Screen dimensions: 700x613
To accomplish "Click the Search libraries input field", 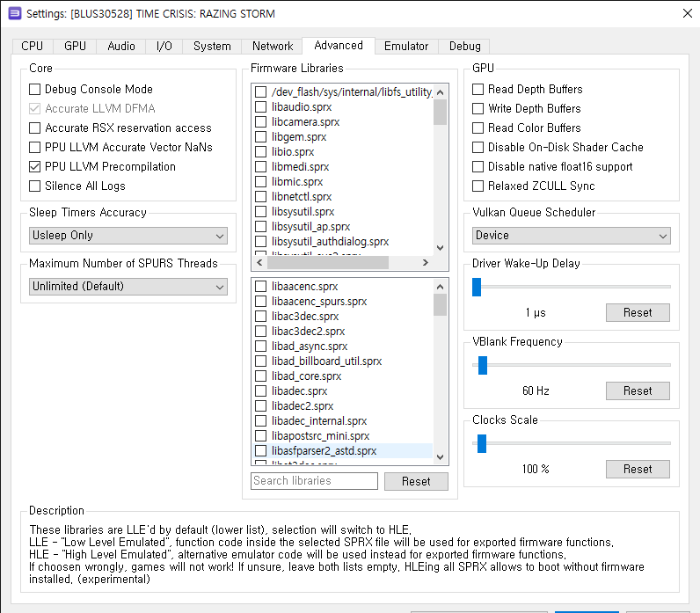I will [314, 481].
